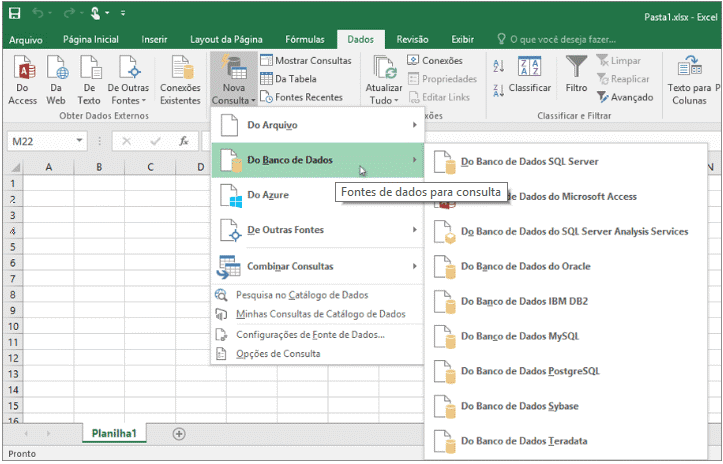Switch to Página Inicial tab
The width and height of the screenshot is (723, 464).
point(91,40)
